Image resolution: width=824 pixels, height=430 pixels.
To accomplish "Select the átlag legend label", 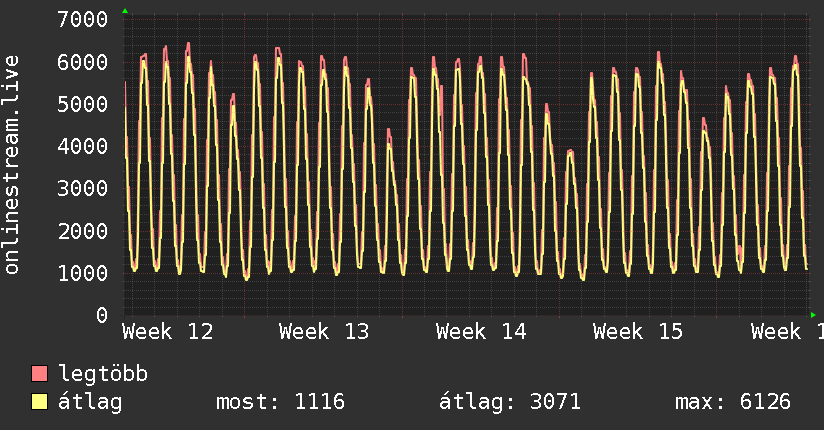I will pos(90,403).
